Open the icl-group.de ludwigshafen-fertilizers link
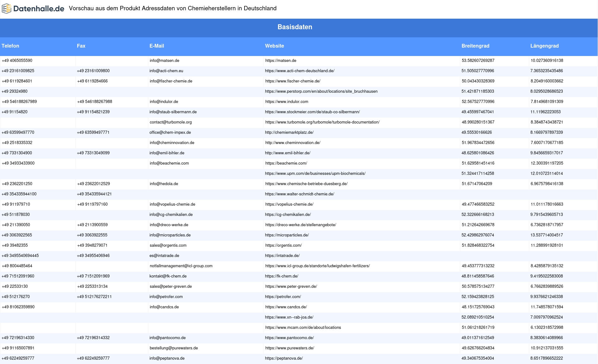This screenshot has width=598, height=364. (x=317, y=266)
